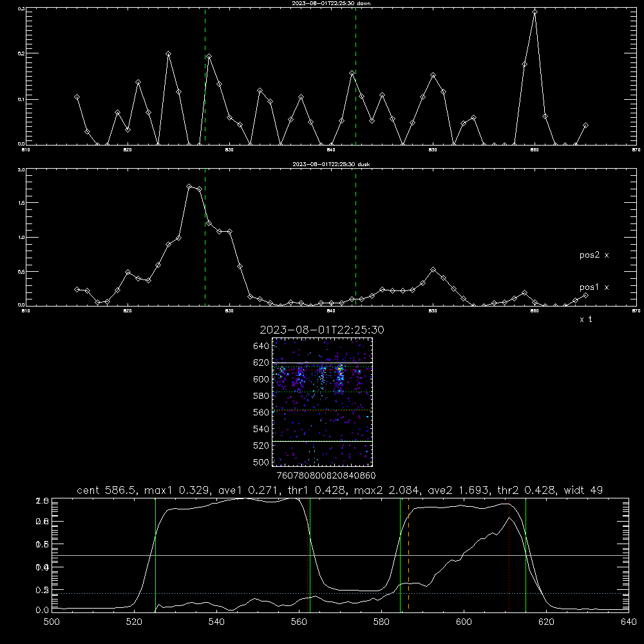Click the bottom plot x-axis label 600
The width and height of the screenshot is (644, 644).
pos(464,622)
